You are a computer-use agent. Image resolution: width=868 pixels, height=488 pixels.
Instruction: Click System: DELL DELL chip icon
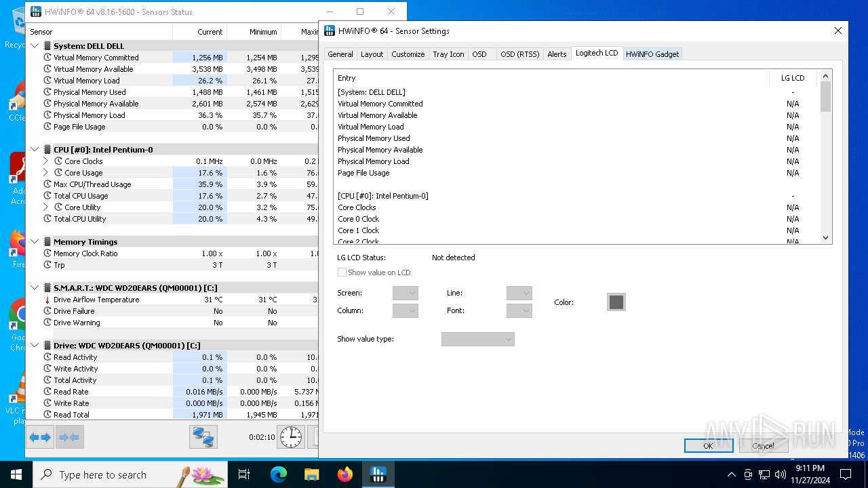[47, 46]
